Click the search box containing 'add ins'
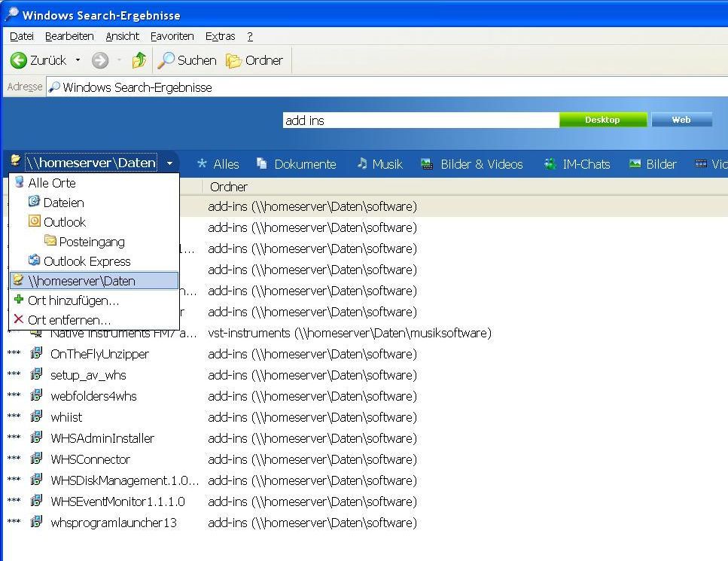The image size is (728, 561). pyautogui.click(x=421, y=120)
